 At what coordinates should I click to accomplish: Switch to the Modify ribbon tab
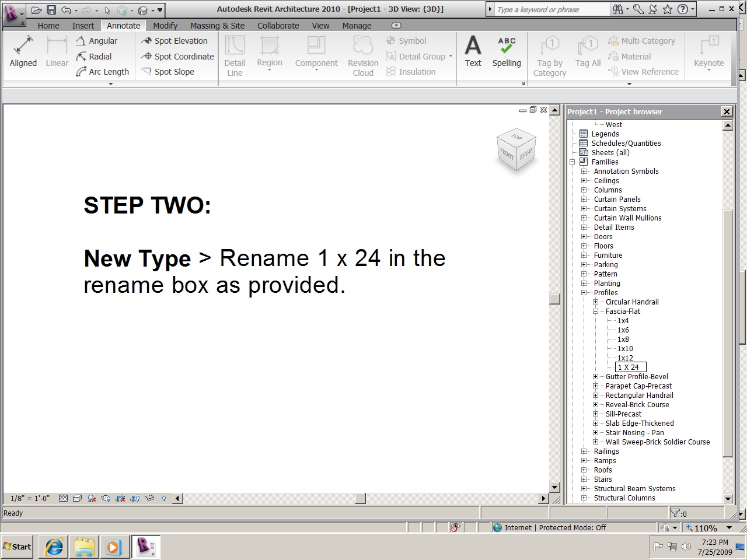tap(165, 26)
